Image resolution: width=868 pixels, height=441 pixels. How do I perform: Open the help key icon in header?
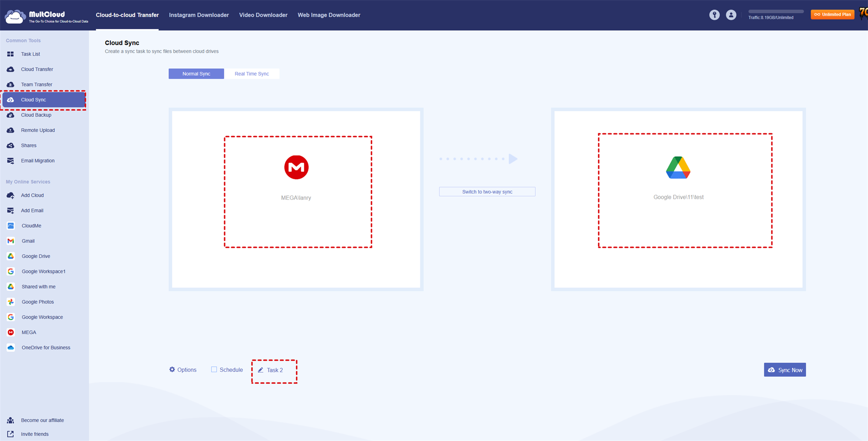(714, 15)
